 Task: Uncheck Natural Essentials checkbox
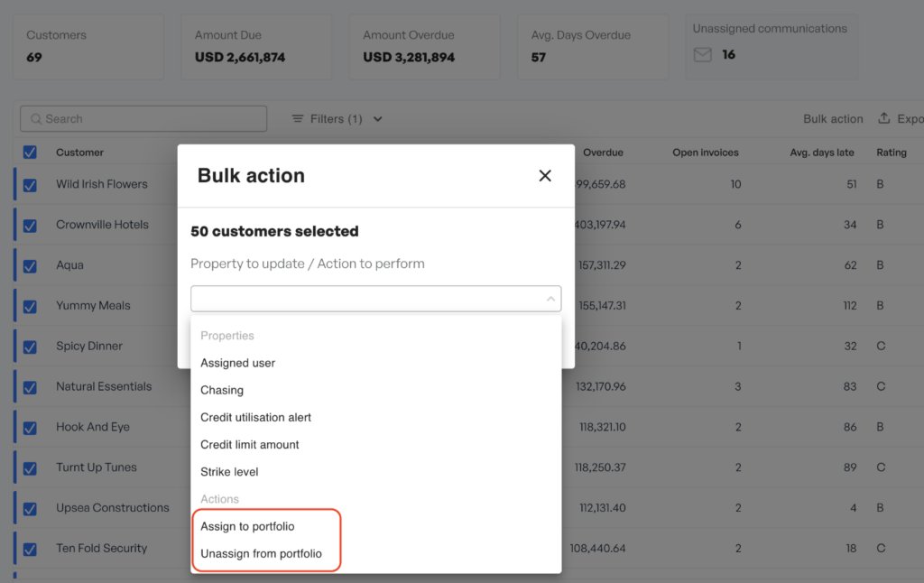(x=30, y=387)
